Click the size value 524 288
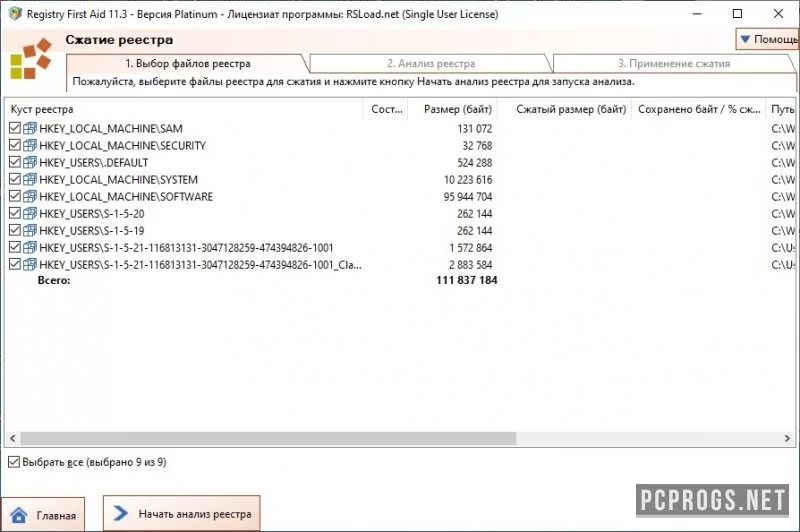The image size is (800, 532). point(474,162)
